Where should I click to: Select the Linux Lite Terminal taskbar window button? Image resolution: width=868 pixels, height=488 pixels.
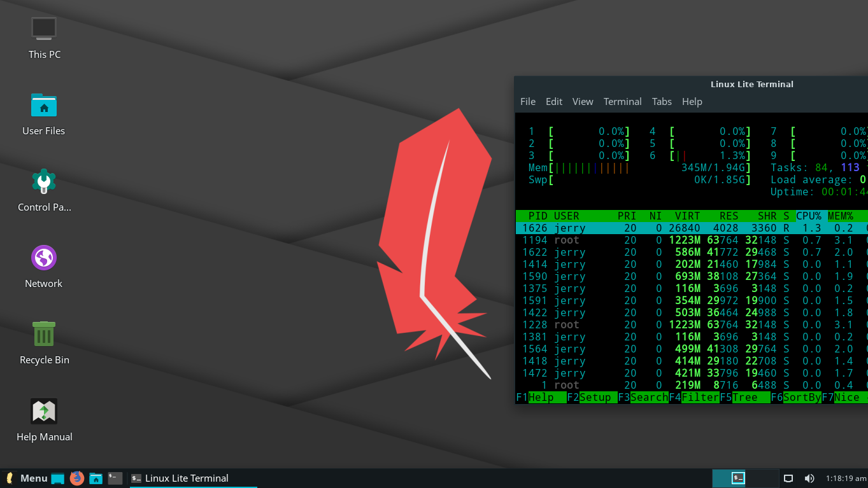click(x=180, y=478)
